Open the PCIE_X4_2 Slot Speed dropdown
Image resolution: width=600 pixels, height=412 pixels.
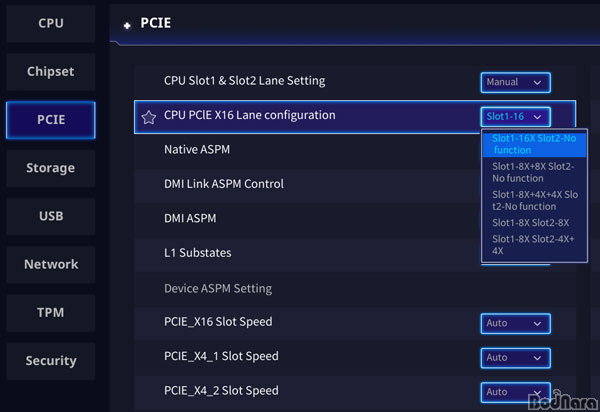pyautogui.click(x=515, y=391)
